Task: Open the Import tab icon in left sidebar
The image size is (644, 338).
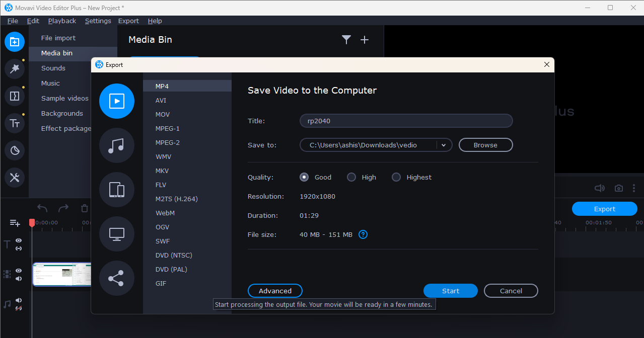Action: pyautogui.click(x=15, y=42)
